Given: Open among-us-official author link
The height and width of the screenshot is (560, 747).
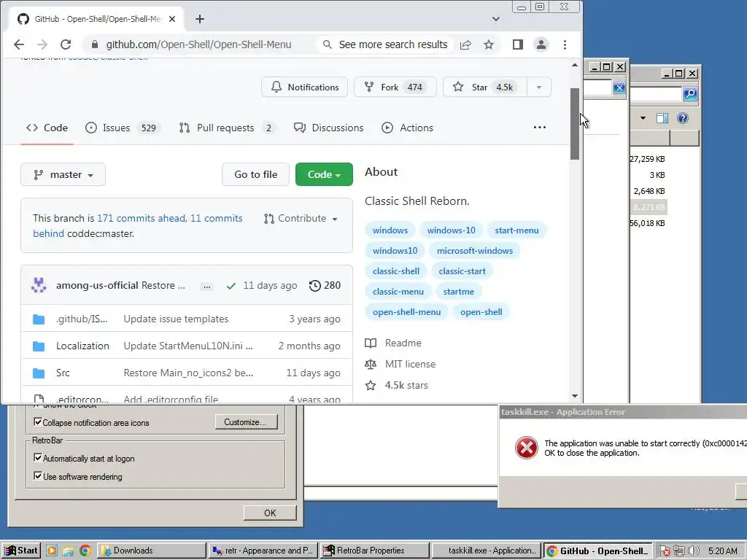Looking at the screenshot, I should [x=97, y=285].
